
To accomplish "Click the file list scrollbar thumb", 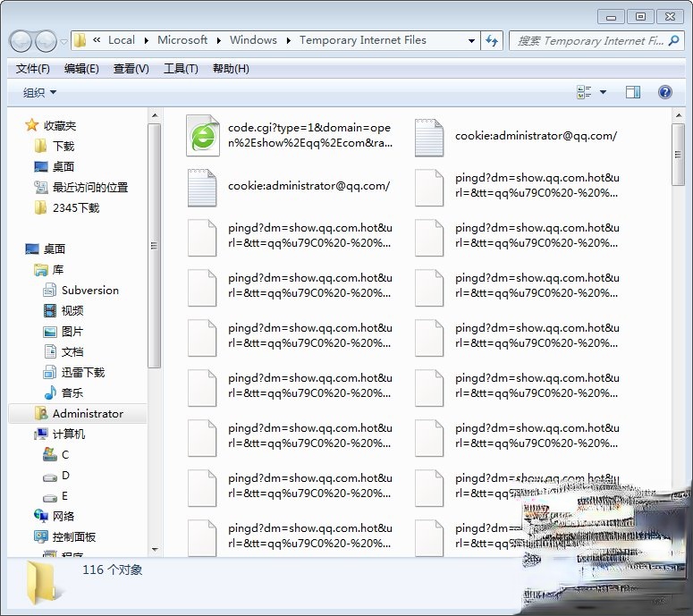I will click(679, 155).
